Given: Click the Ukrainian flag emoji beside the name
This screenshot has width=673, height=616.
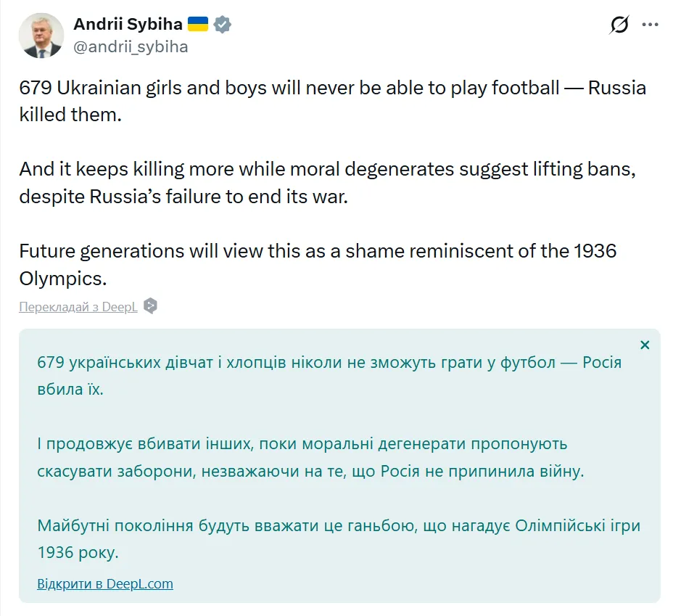Looking at the screenshot, I should (x=198, y=25).
